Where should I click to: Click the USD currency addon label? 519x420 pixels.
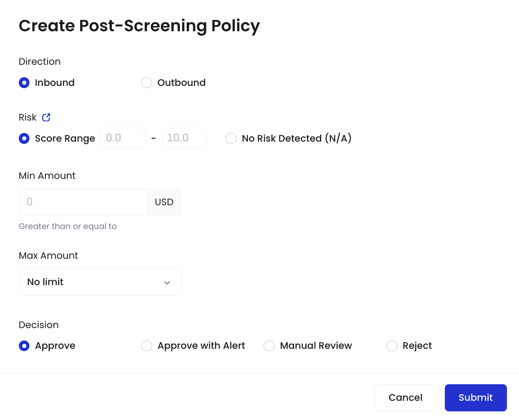[x=164, y=202]
